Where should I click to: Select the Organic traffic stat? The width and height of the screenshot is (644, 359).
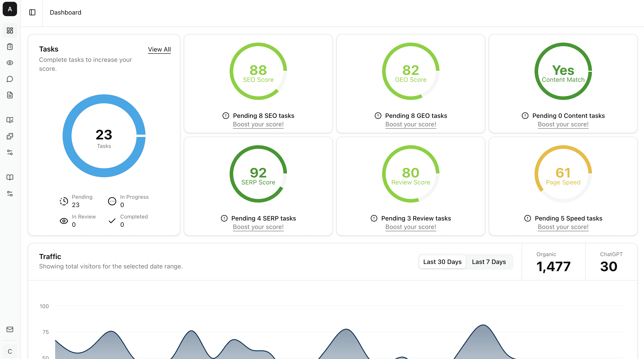click(x=553, y=262)
